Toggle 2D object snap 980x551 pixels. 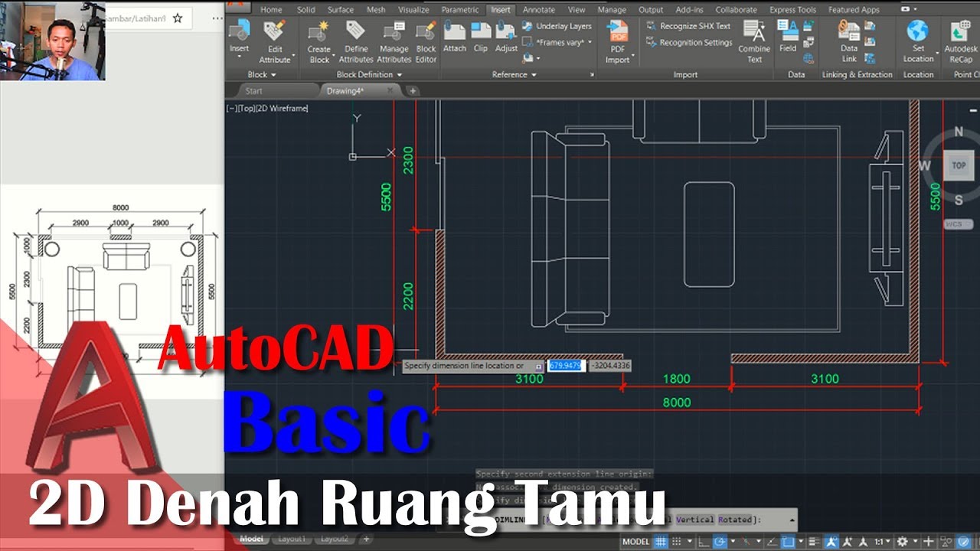788,541
